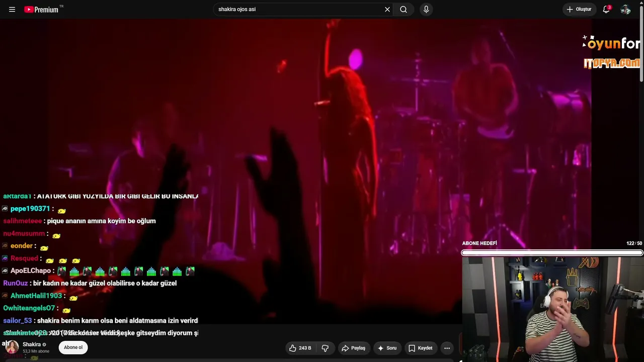Save the video with Kaydet
Viewport: 644px width, 362px height.
[421, 348]
